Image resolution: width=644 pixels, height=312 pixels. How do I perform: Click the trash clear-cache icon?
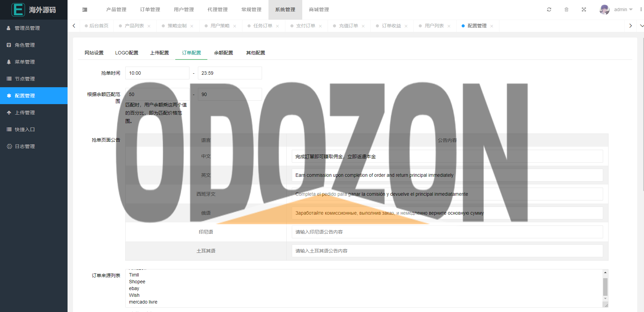pos(567,9)
